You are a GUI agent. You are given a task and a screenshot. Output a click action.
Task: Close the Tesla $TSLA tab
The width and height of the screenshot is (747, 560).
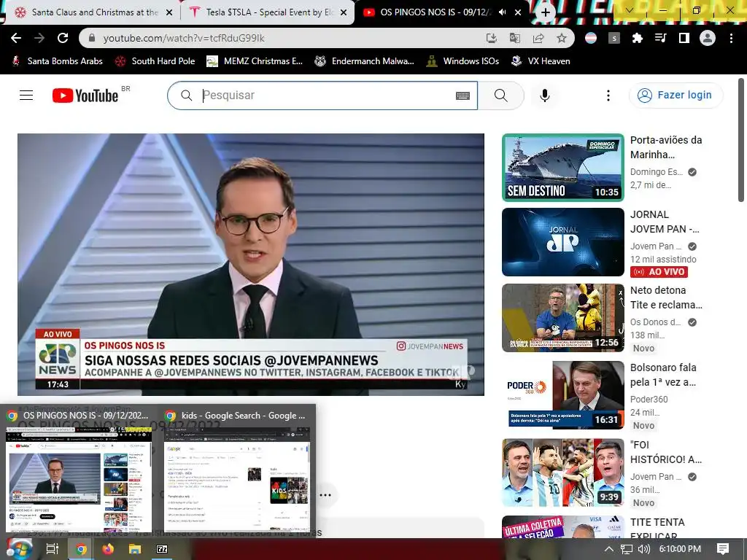click(344, 13)
